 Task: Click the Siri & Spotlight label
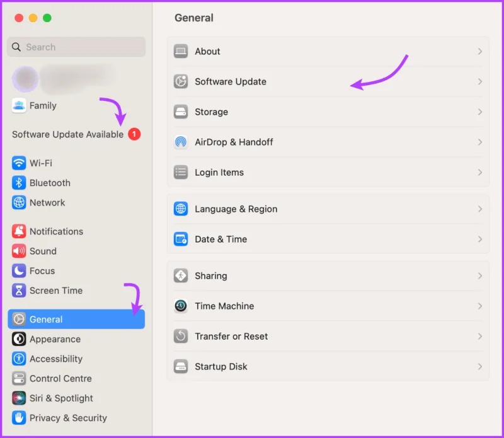click(61, 398)
